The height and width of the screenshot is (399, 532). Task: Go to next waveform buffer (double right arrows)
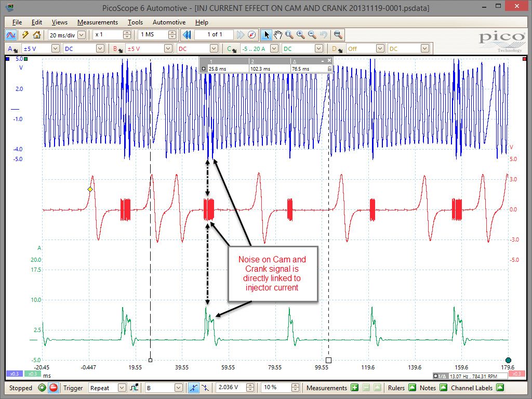pos(240,35)
